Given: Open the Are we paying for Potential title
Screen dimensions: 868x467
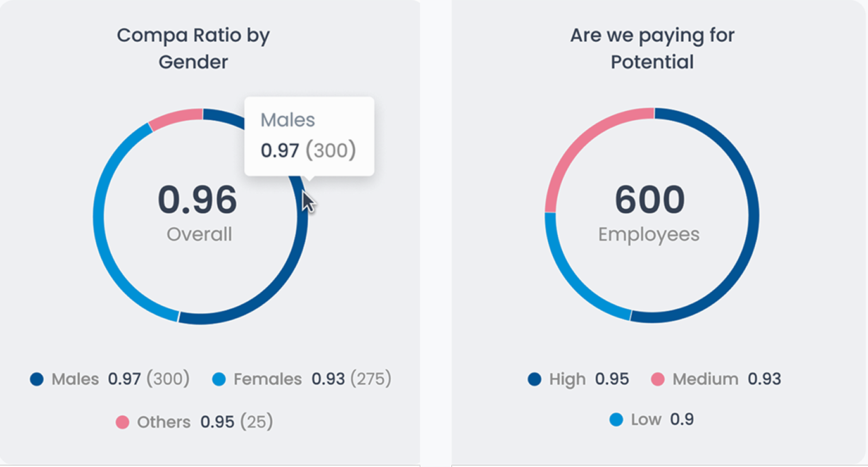Looking at the screenshot, I should tap(651, 48).
